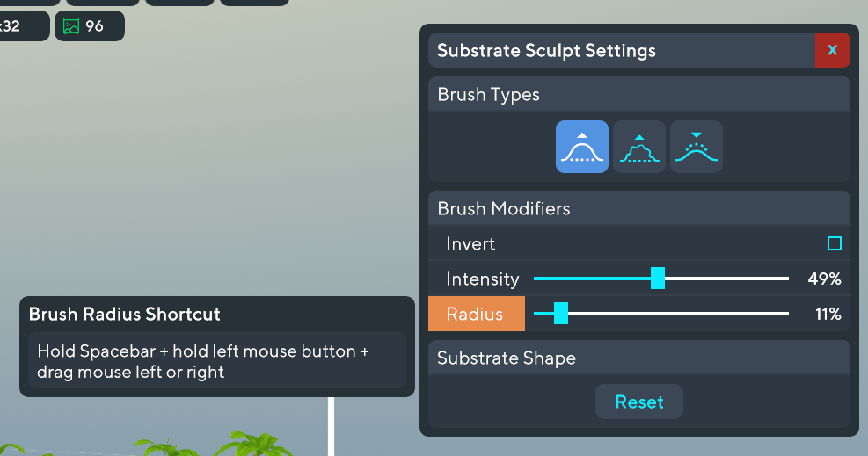The image size is (868, 456).
Task: Reset the substrate shape
Action: coord(639,402)
